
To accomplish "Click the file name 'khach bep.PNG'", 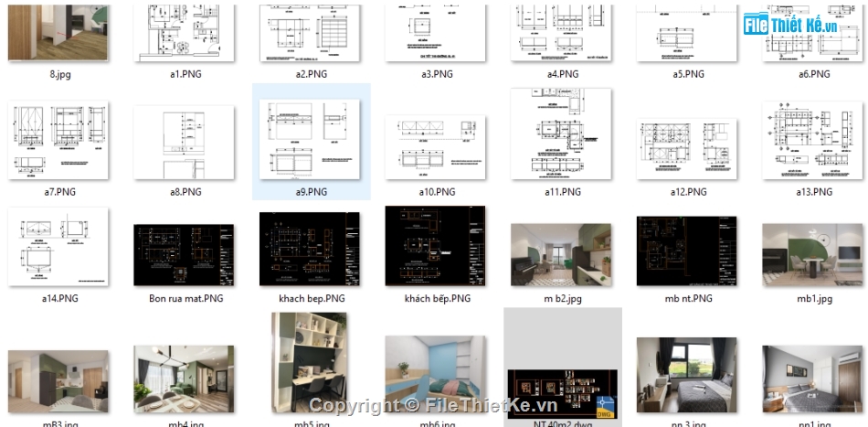I will 312,298.
